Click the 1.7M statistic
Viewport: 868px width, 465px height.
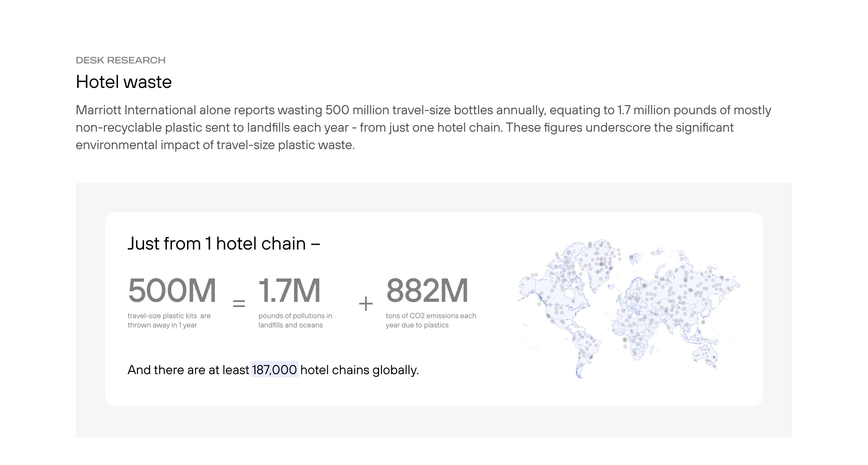pyautogui.click(x=289, y=291)
